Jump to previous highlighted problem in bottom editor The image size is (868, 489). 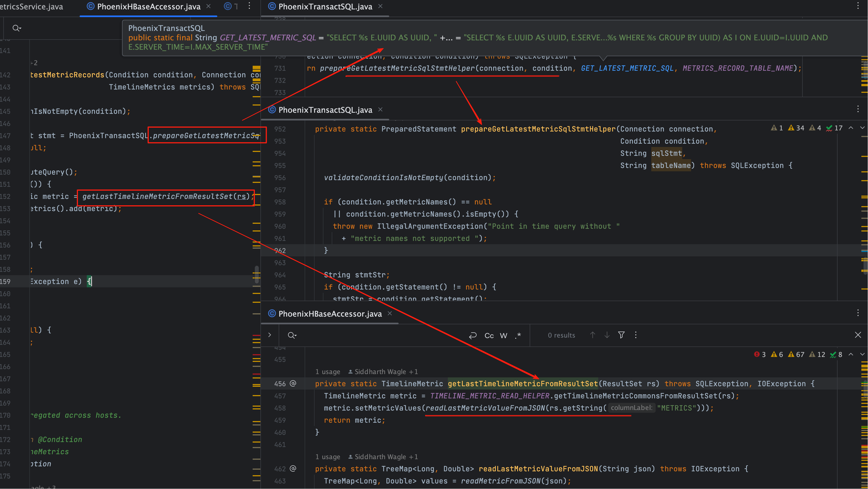click(x=851, y=354)
